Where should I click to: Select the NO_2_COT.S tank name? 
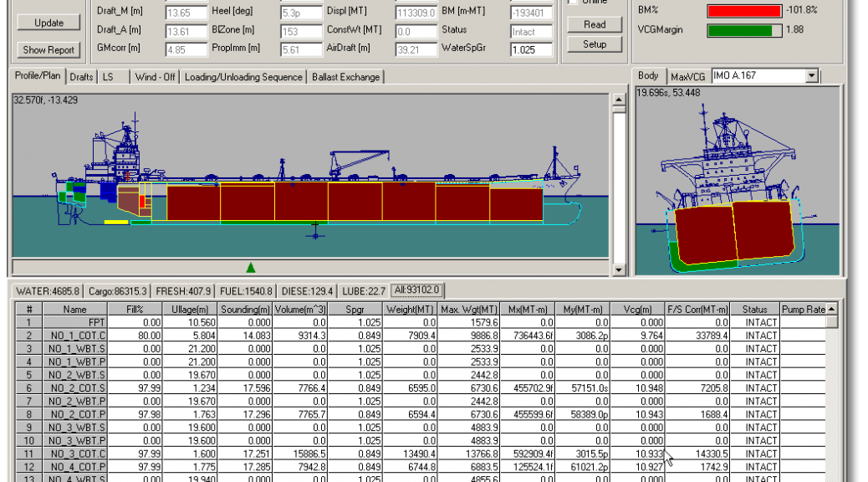click(74, 388)
